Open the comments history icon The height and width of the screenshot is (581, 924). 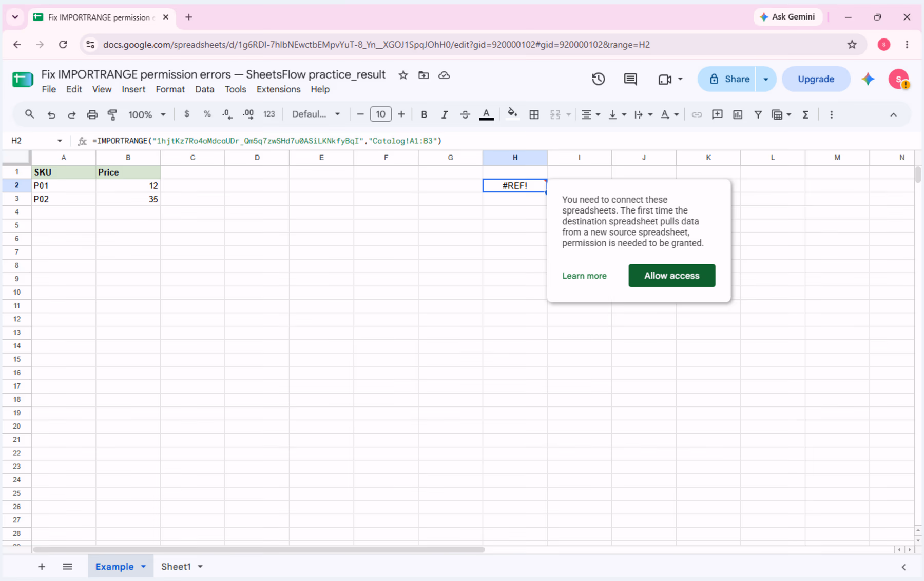630,79
